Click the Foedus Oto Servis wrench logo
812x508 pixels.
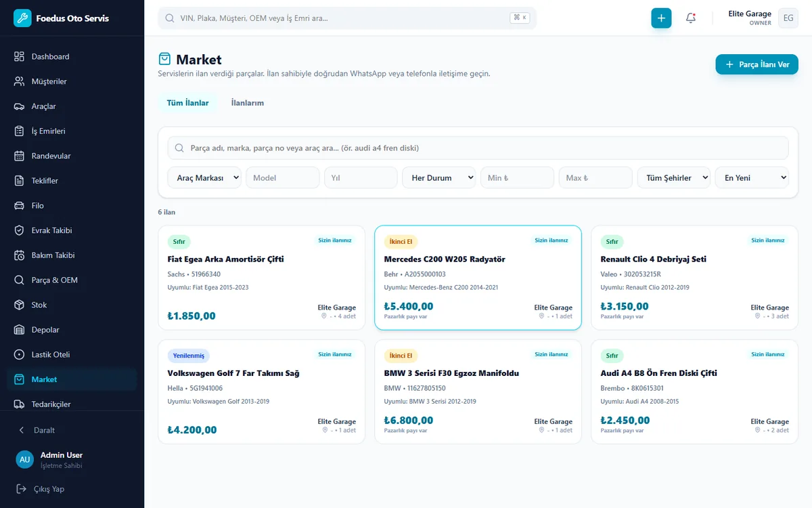22,18
